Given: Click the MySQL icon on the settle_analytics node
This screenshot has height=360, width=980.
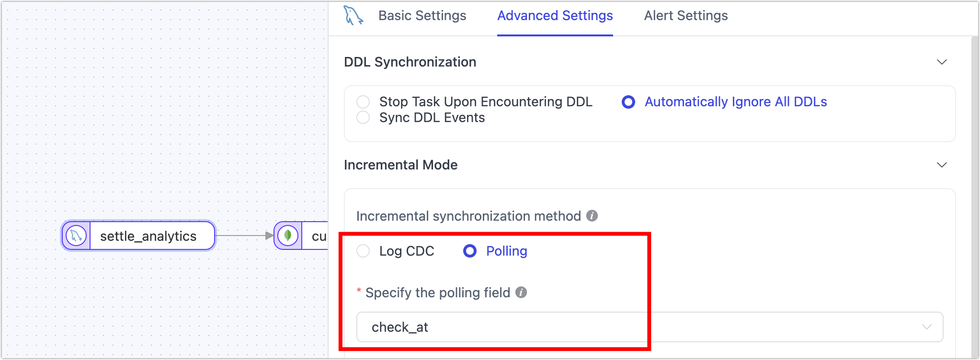Looking at the screenshot, I should [75, 236].
